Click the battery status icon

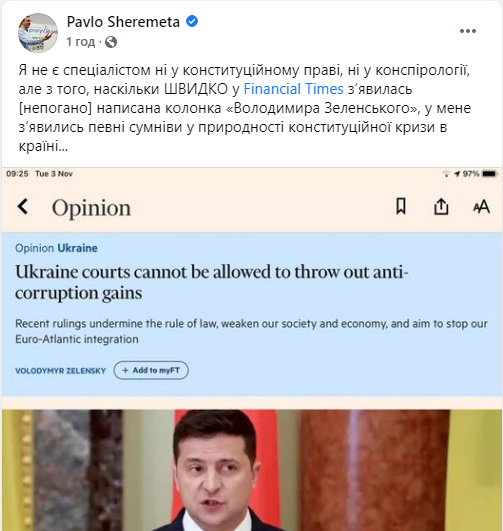click(490, 174)
